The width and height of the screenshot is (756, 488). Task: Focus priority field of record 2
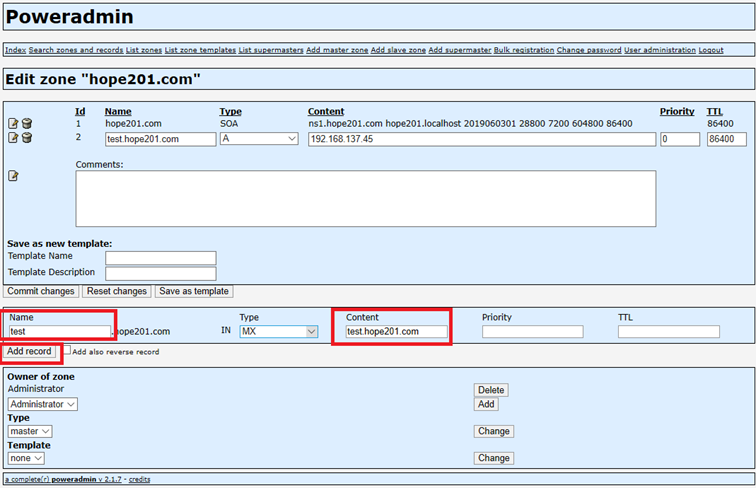coord(680,139)
